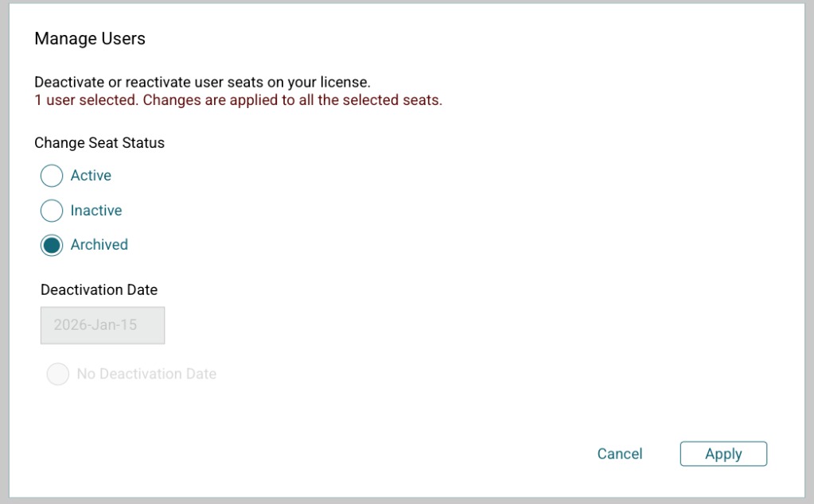The image size is (814, 504).
Task: Click the Manage Users dialog title
Action: 90,38
